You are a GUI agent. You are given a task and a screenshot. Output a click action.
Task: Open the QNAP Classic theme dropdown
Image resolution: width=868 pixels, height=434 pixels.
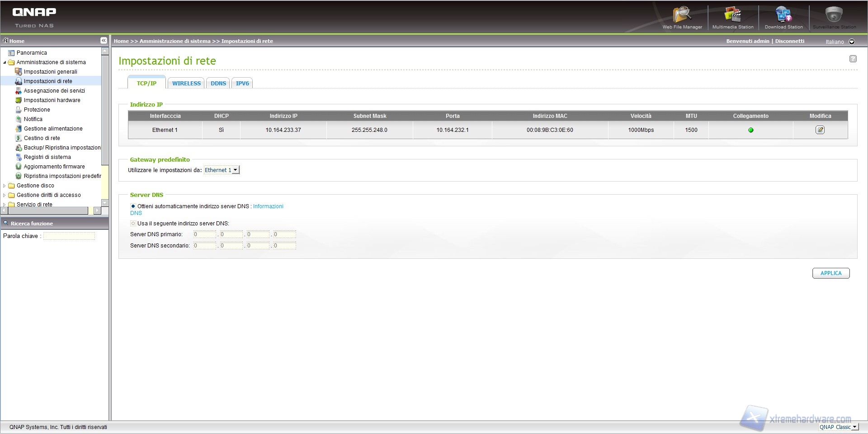tap(838, 427)
